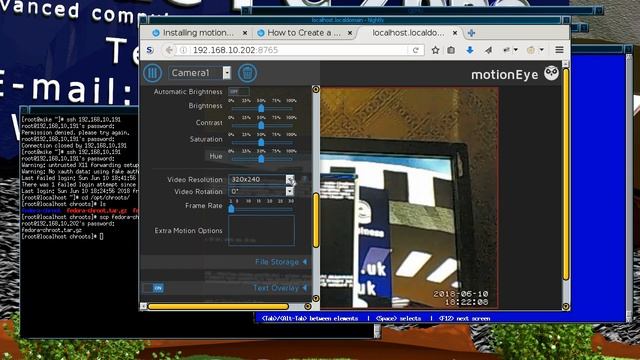The height and width of the screenshot is (360, 640).
Task: Click the paper plane send icon
Action: click(488, 50)
